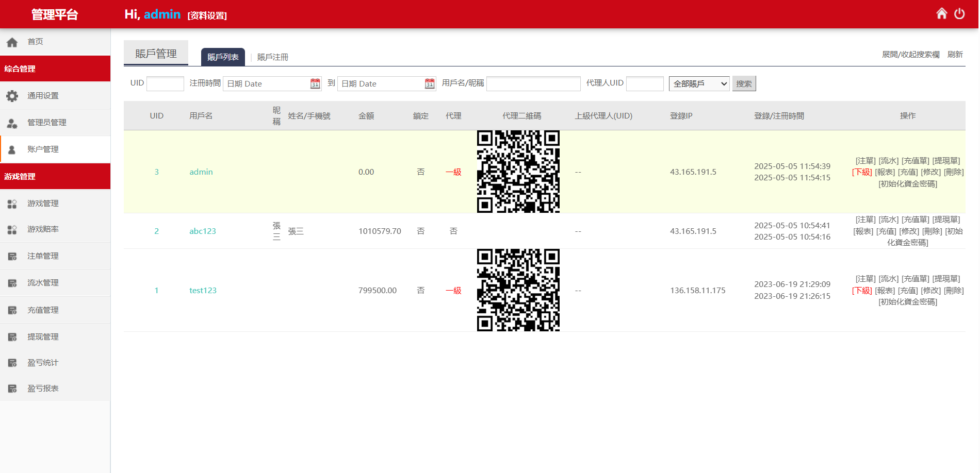This screenshot has height=473, width=980.
Task: Switch to the 賬戶列表 tab
Action: [223, 57]
